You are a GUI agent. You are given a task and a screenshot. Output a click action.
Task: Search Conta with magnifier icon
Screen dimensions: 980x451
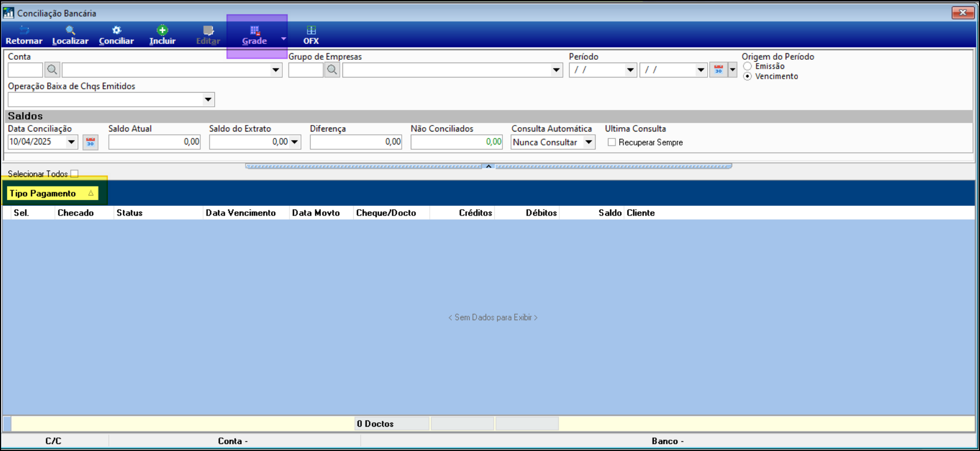52,70
